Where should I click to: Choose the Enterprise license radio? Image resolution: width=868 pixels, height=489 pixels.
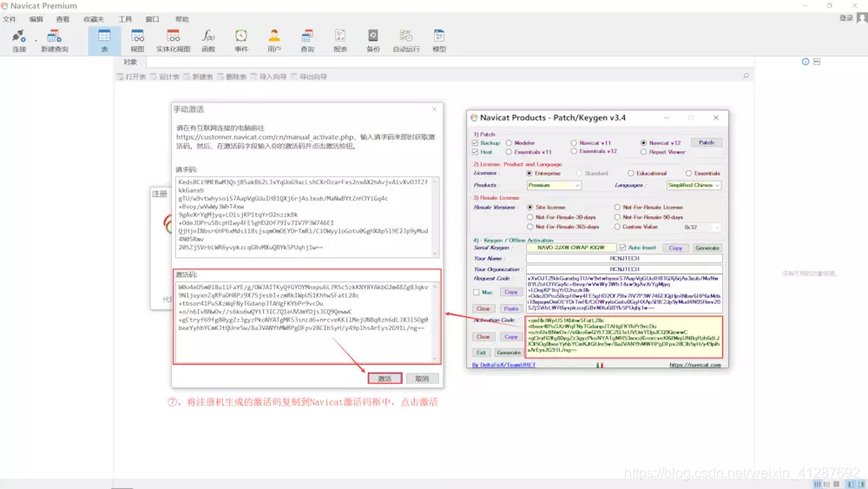(x=529, y=174)
